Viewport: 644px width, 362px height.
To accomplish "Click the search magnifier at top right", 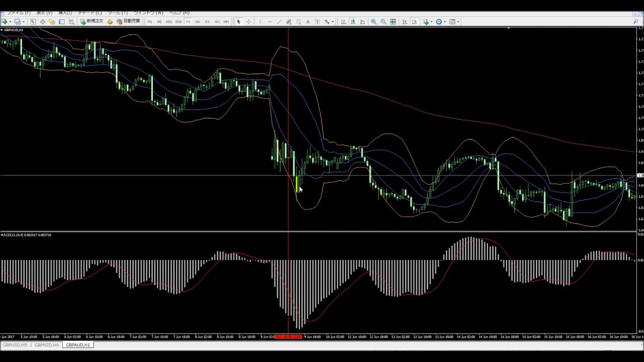I will 635,22.
